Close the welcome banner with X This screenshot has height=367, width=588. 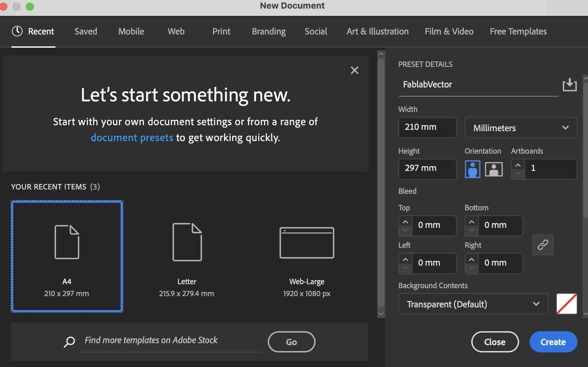click(354, 70)
